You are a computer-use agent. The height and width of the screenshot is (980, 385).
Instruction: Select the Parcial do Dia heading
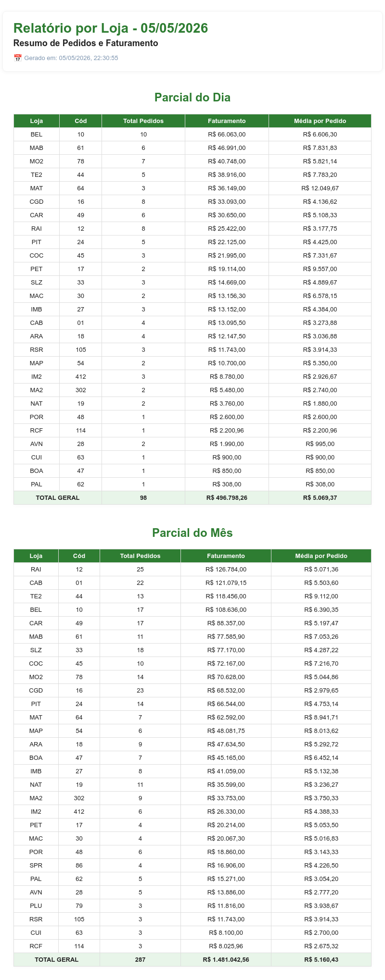coord(192,98)
